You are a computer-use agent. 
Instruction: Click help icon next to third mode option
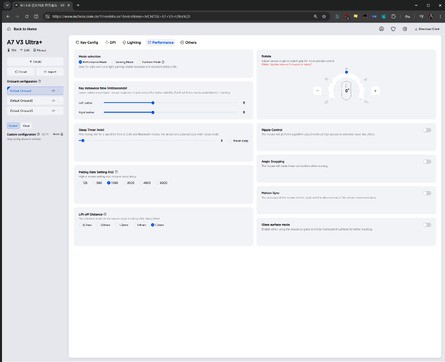(x=163, y=62)
